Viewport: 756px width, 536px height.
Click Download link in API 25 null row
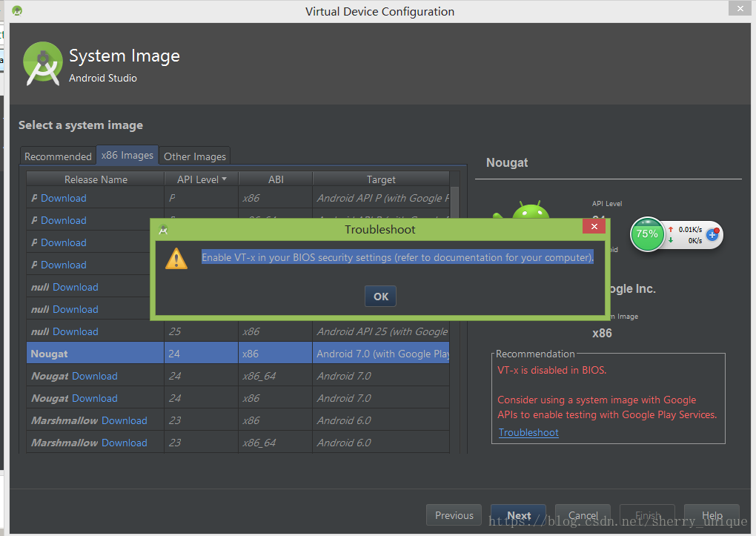point(75,331)
